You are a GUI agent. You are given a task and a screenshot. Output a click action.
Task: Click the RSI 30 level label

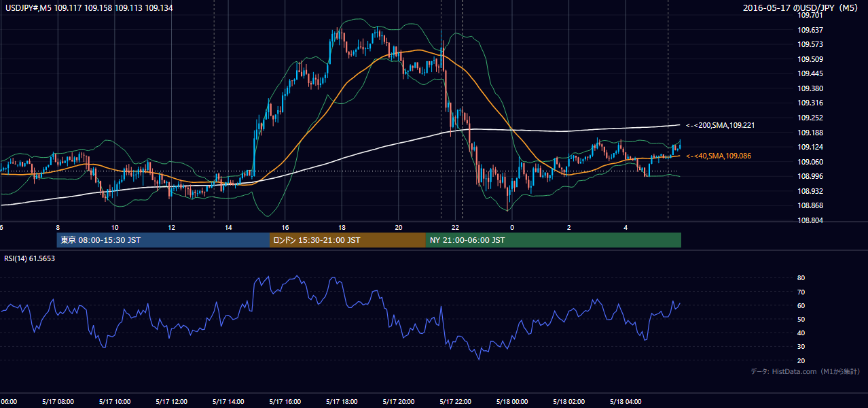[801, 347]
